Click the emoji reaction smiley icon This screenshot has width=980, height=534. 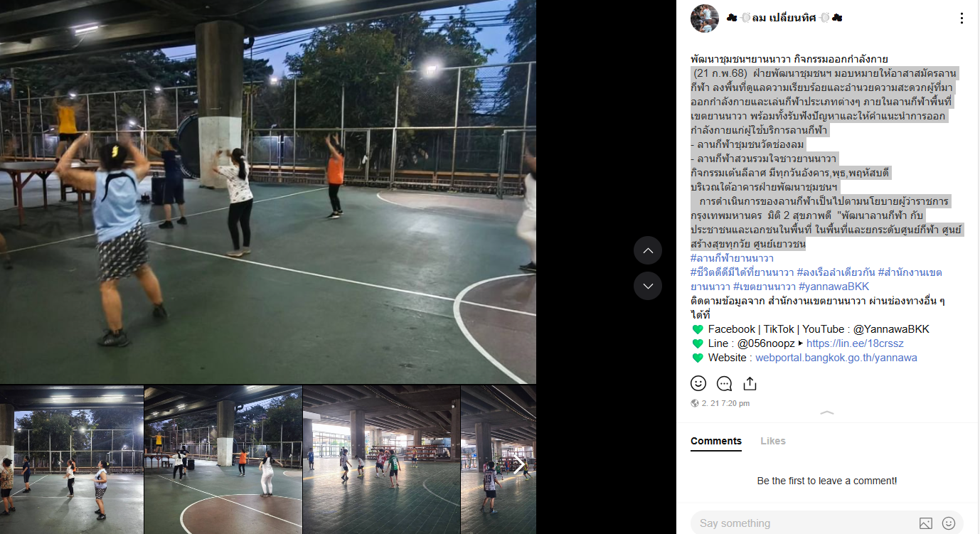[698, 383]
